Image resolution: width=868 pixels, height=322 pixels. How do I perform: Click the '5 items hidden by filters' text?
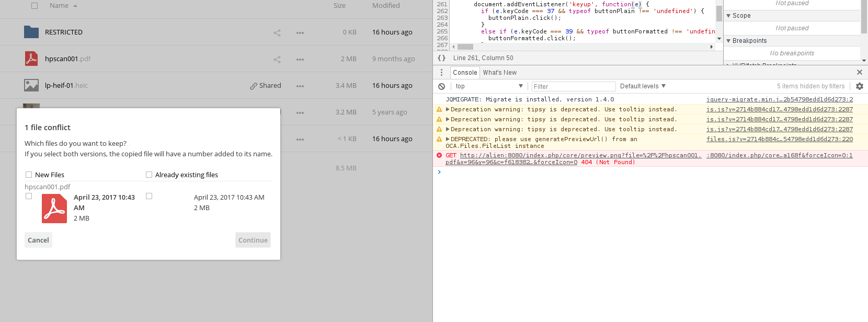[810, 86]
